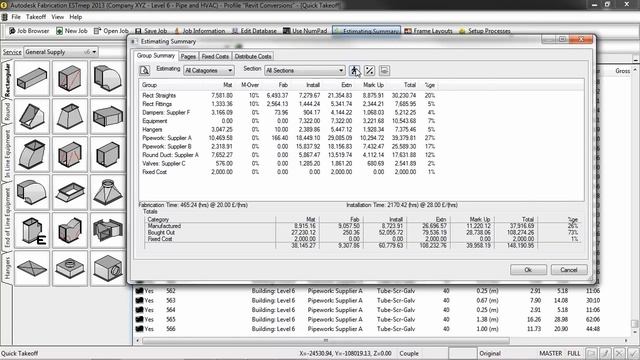
Task: Open the Job Browser from toolbar
Action: pos(29,31)
